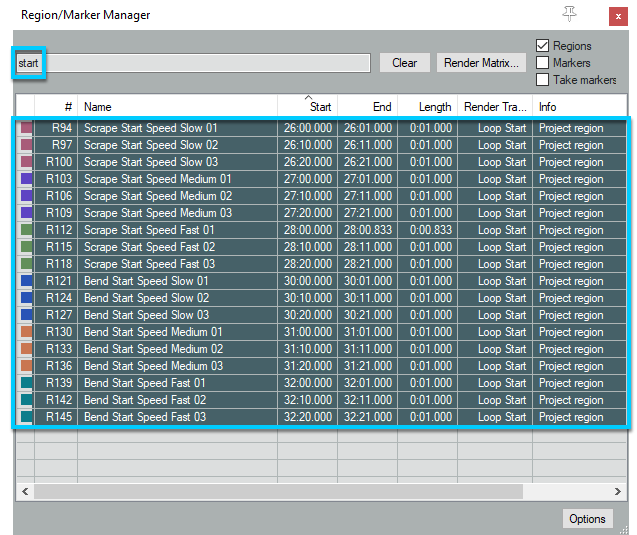Click blue color swatch of region R121

[25, 281]
